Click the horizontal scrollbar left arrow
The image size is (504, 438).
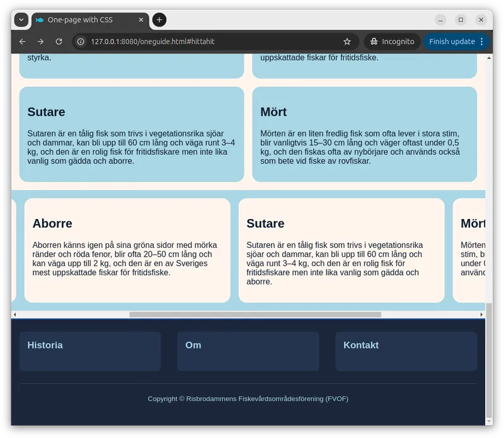pyautogui.click(x=15, y=314)
